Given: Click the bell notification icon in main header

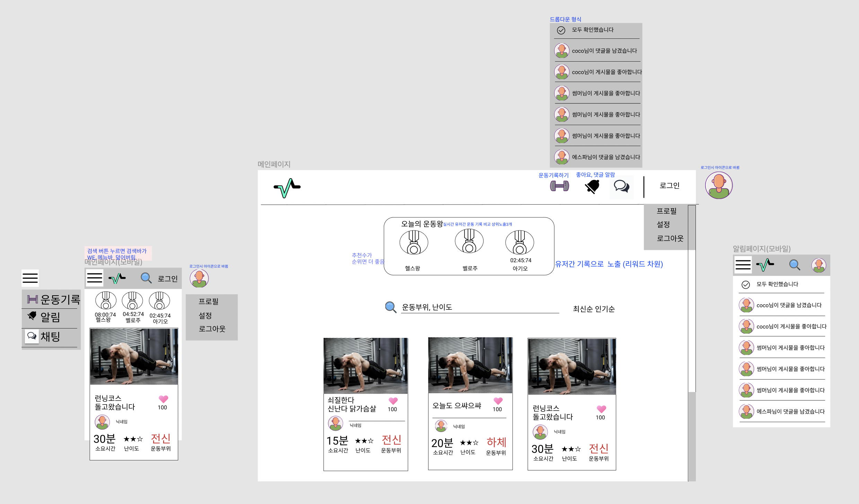Looking at the screenshot, I should (592, 187).
